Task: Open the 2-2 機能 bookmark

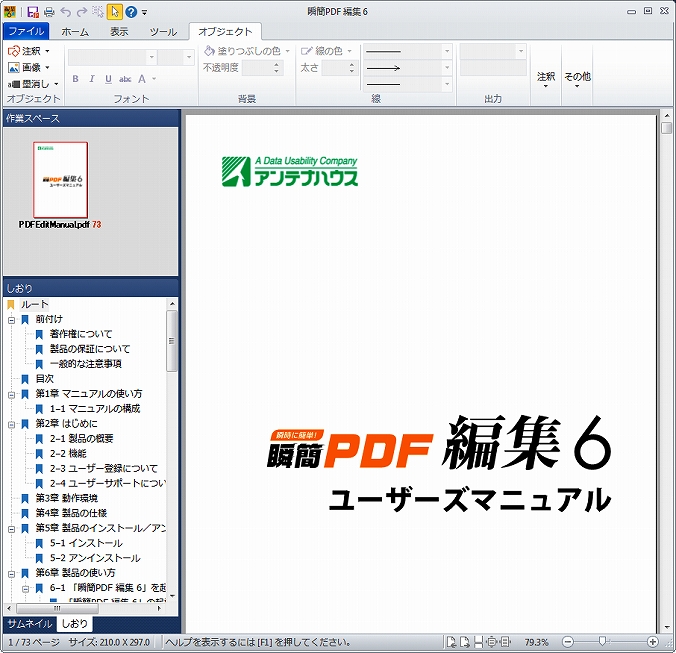Action: (68, 453)
